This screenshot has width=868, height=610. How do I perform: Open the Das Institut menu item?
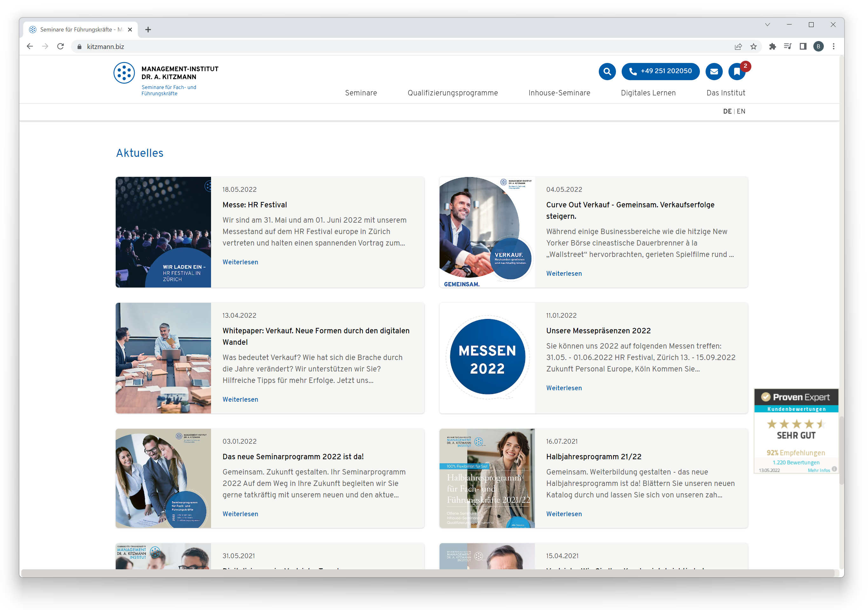[x=726, y=93]
